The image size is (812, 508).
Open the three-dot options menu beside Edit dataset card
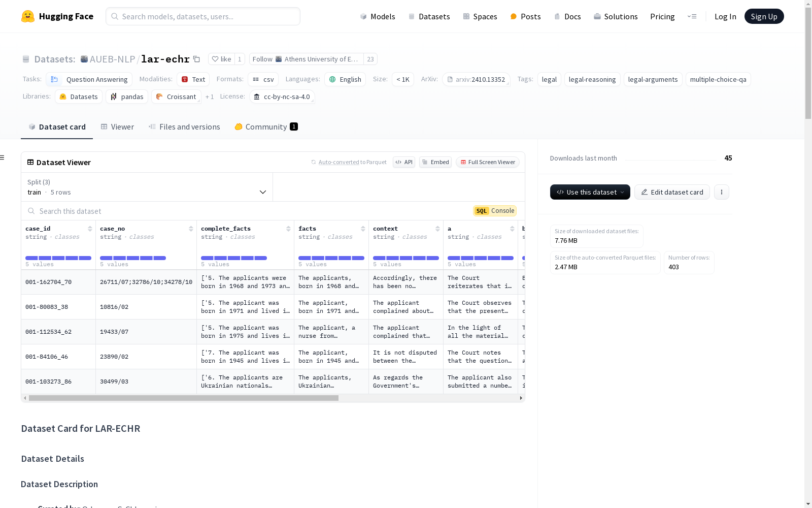[721, 192]
